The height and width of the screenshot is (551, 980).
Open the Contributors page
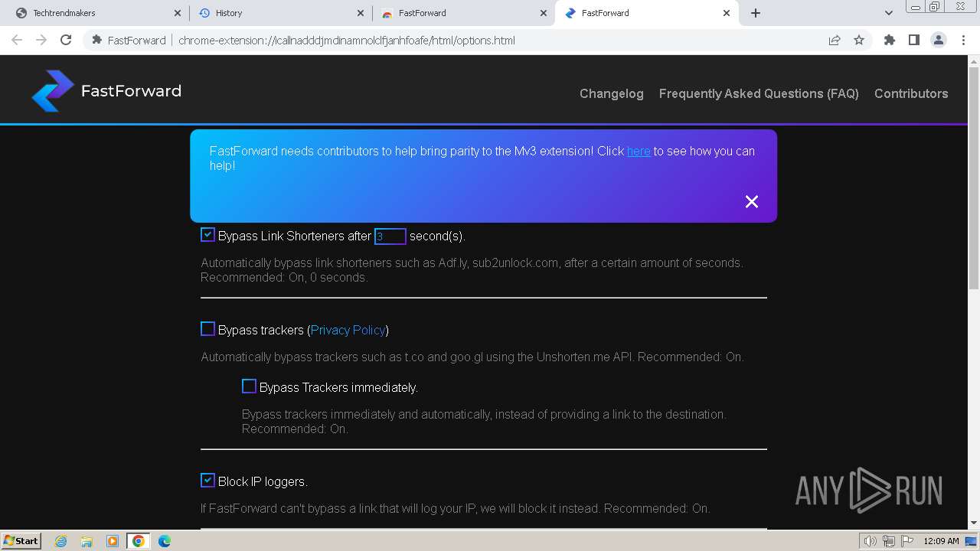(x=911, y=93)
